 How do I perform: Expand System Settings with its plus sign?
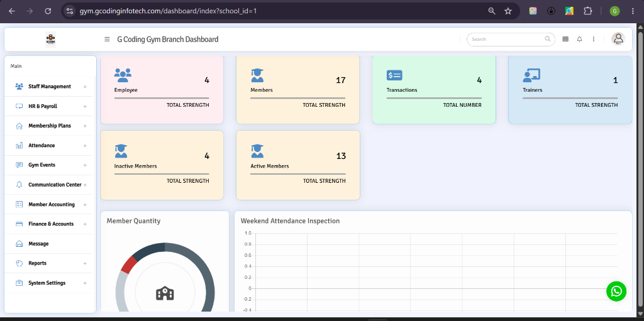pyautogui.click(x=85, y=283)
